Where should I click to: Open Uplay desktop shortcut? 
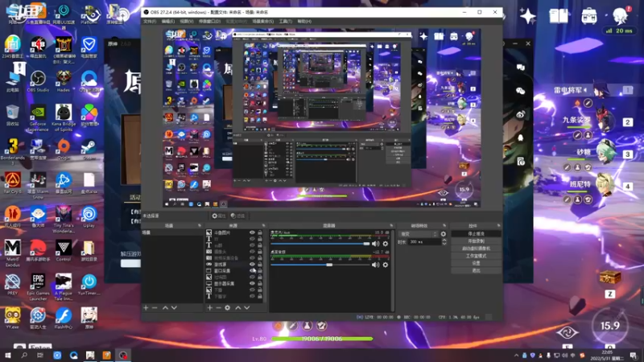[x=89, y=217]
